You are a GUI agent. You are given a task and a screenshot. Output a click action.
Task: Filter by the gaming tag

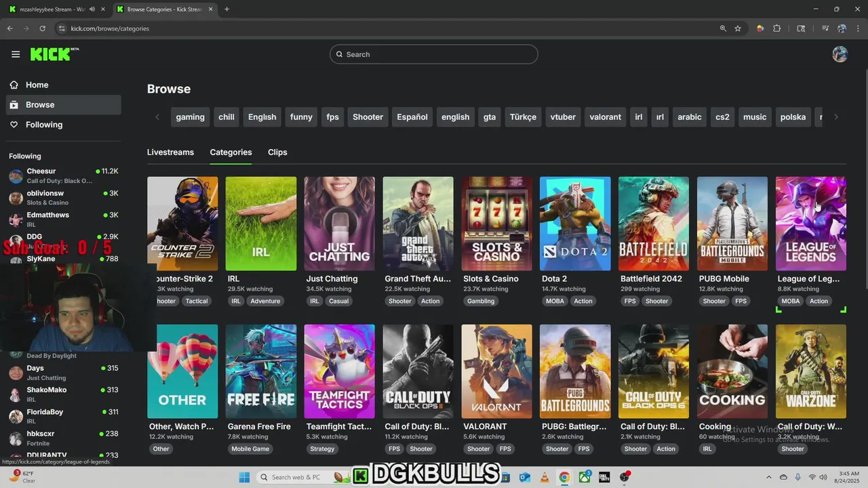[190, 117]
